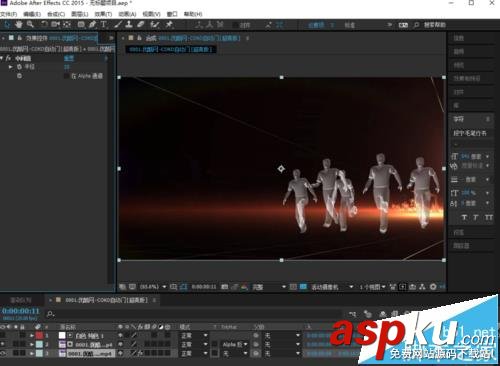Toggle visibility eye of layer 3
Viewport: 500px width, 366px height.
coord(3,353)
